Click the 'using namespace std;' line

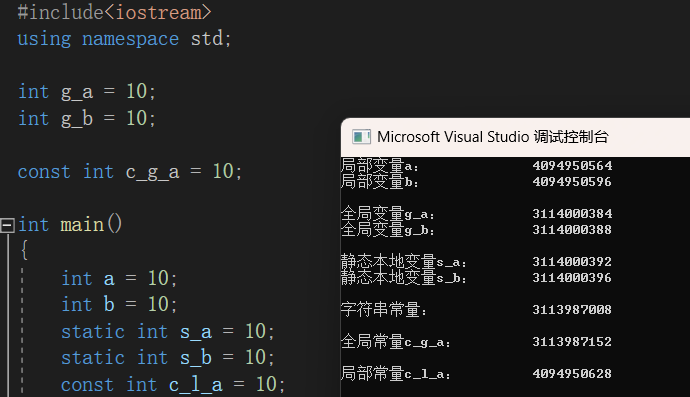[x=125, y=39]
